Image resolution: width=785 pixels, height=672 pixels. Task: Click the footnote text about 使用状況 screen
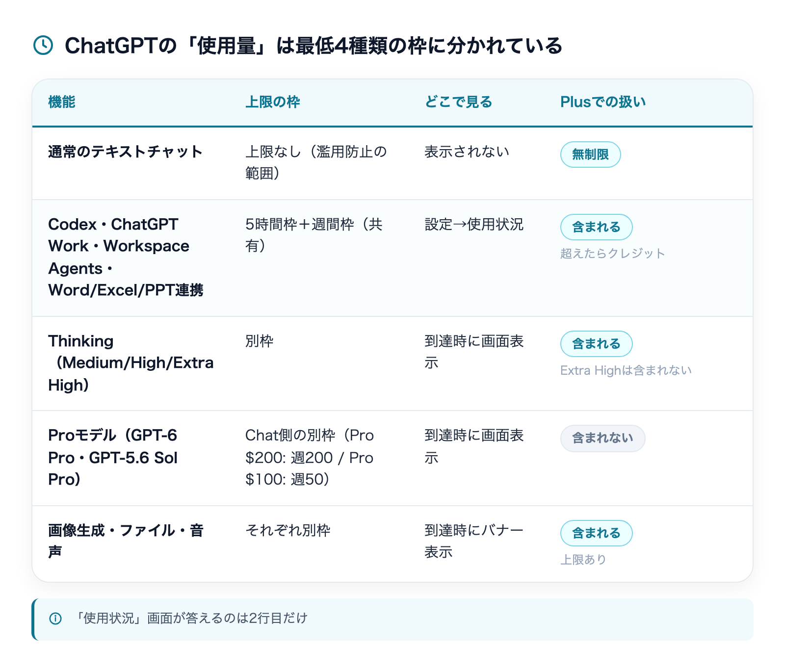coord(189,618)
